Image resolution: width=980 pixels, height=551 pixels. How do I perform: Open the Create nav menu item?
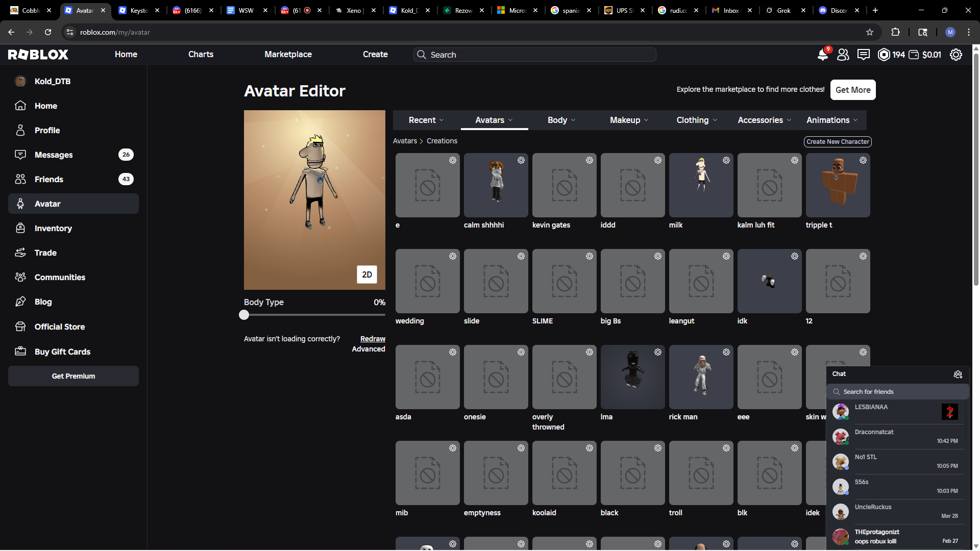pyautogui.click(x=375, y=55)
